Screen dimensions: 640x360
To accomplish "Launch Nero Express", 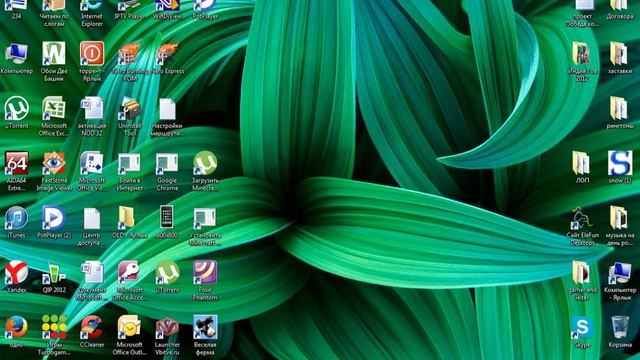I will click(x=167, y=58).
